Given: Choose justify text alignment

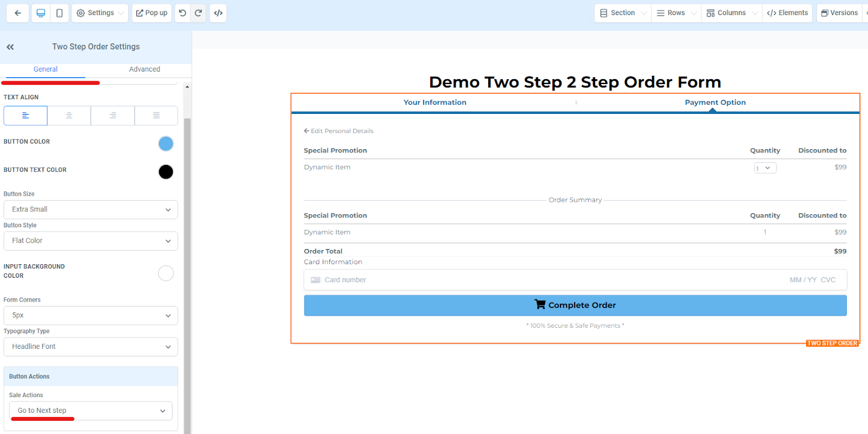Looking at the screenshot, I should click(156, 116).
